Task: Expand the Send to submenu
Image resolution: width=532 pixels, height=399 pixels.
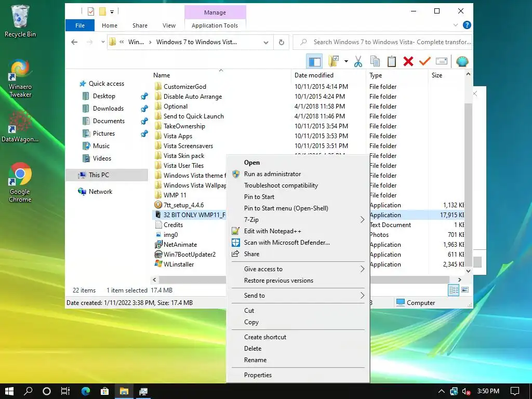Action: tap(362, 296)
